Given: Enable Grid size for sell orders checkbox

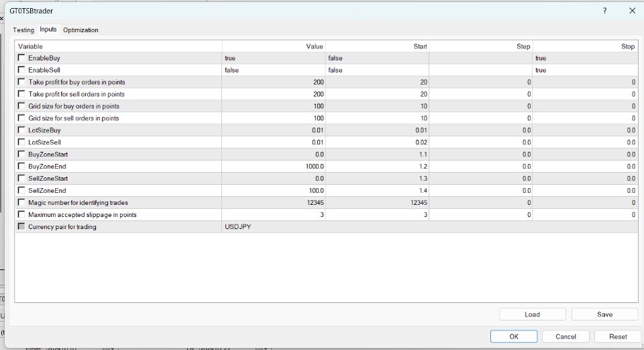Looking at the screenshot, I should [x=21, y=118].
